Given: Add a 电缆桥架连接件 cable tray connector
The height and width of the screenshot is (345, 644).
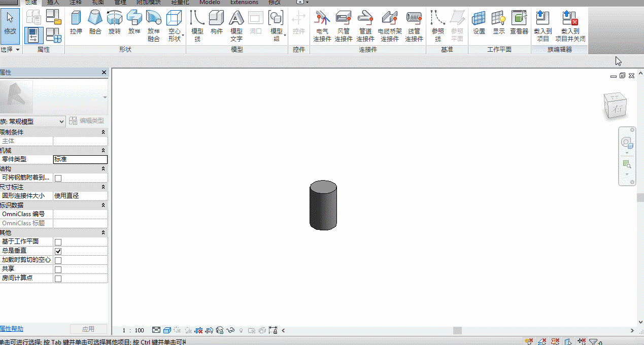Looking at the screenshot, I should pyautogui.click(x=390, y=26).
